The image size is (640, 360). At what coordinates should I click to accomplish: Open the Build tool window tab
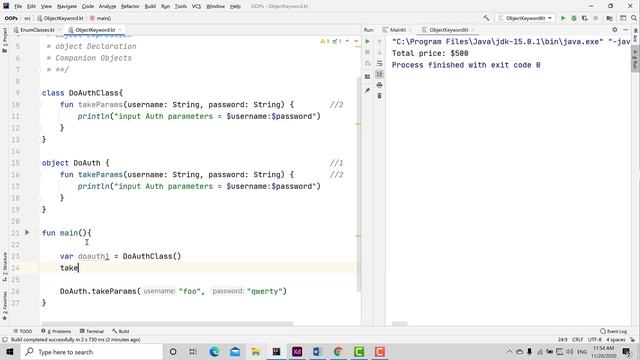[121, 331]
